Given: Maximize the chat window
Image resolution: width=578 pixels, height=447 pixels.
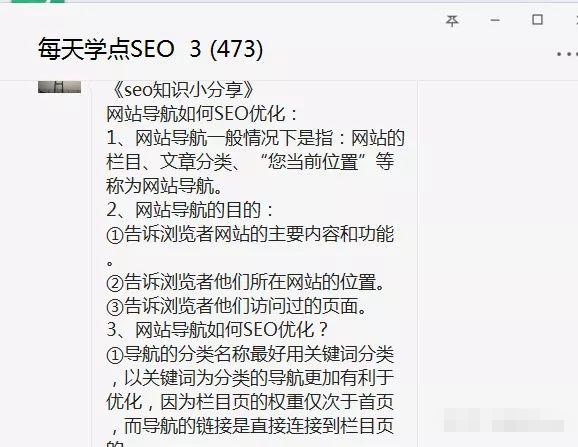Looking at the screenshot, I should point(537,20).
